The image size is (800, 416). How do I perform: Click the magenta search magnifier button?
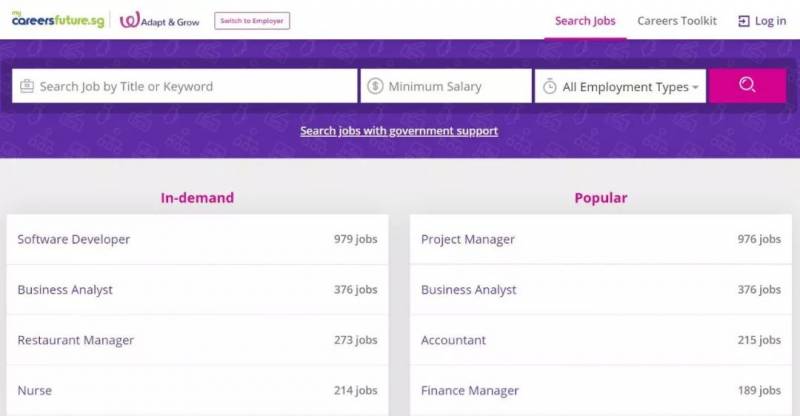(x=747, y=86)
